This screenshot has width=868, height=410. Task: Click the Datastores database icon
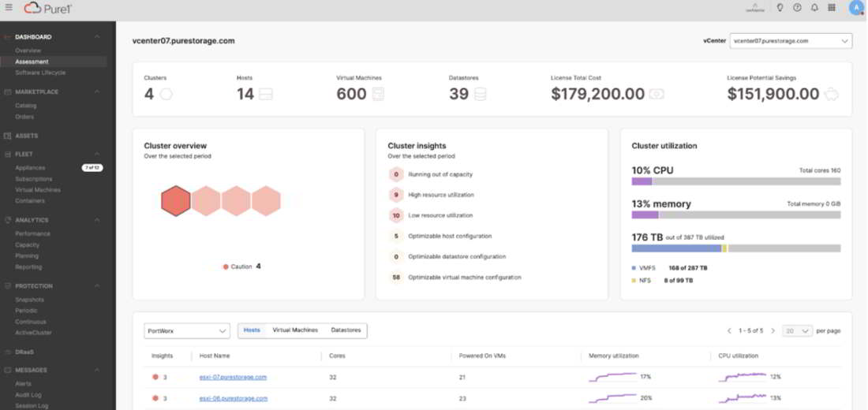[x=480, y=94]
